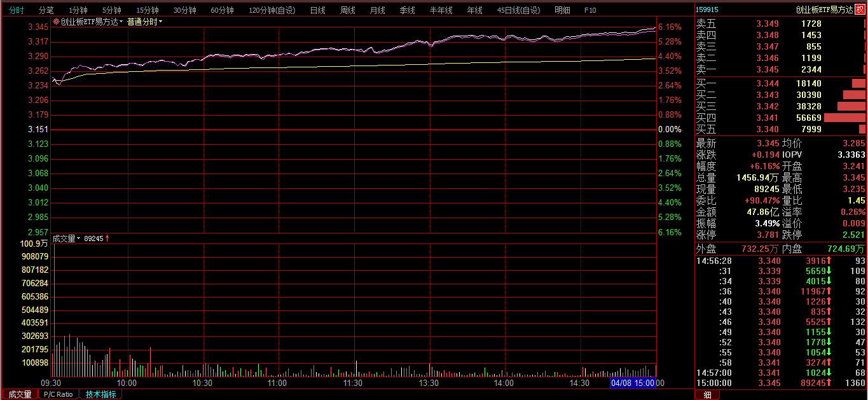Screen dimensions: 868x400
Task: Click the red 权 icon beside stock name
Action: click(860, 10)
